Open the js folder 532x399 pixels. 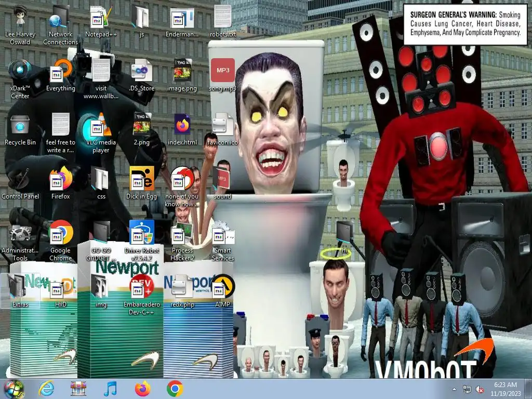(x=141, y=22)
